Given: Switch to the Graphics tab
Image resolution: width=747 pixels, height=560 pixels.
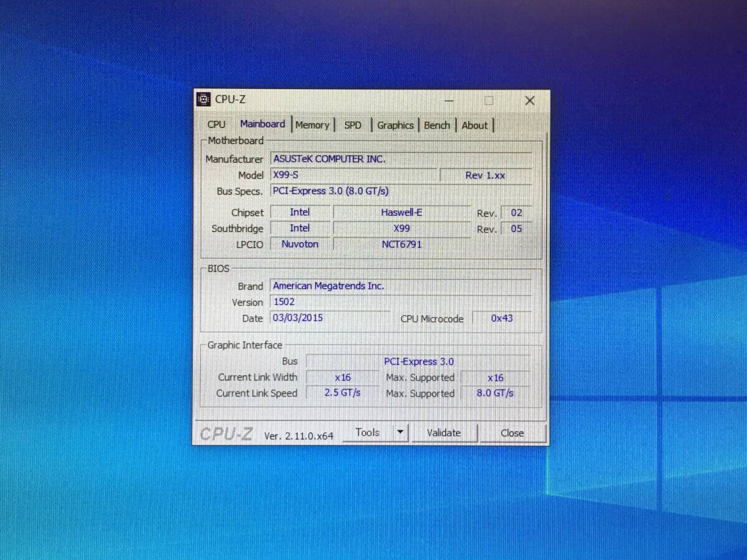Looking at the screenshot, I should point(395,125).
